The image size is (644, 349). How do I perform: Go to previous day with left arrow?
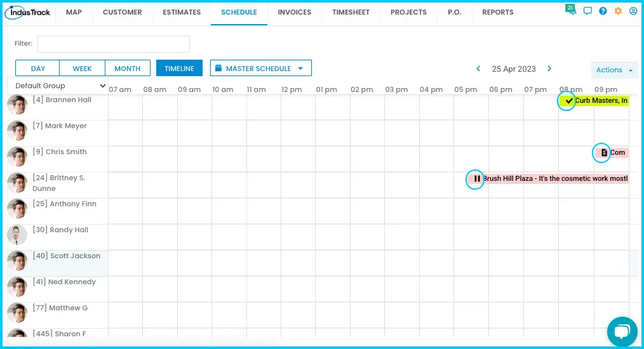point(478,69)
